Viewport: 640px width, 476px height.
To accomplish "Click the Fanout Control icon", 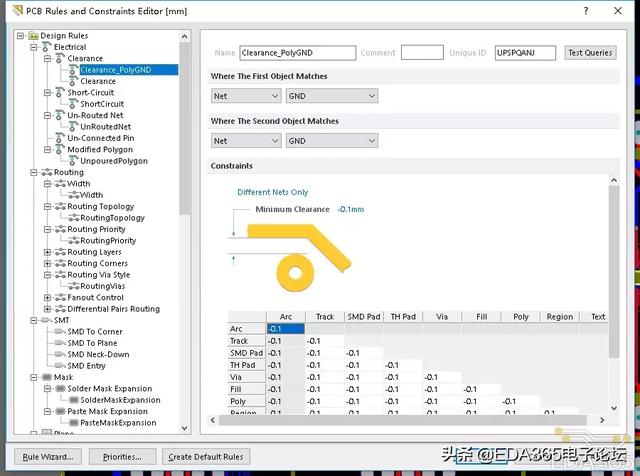I will 60,298.
